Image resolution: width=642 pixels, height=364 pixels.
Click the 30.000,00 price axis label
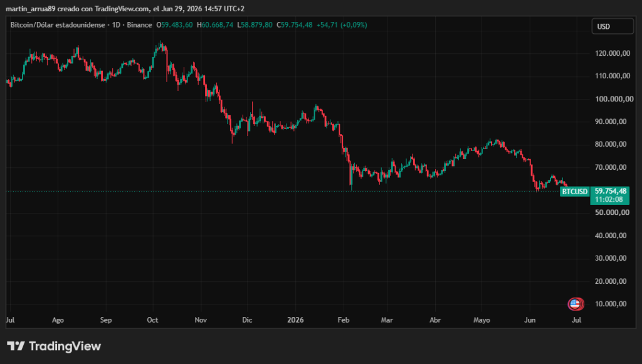(611, 259)
